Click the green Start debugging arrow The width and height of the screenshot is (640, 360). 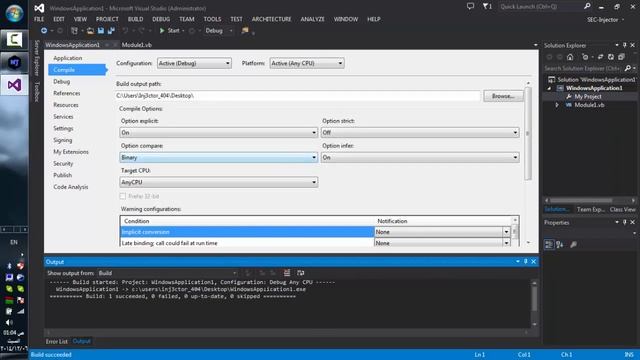pos(162,31)
